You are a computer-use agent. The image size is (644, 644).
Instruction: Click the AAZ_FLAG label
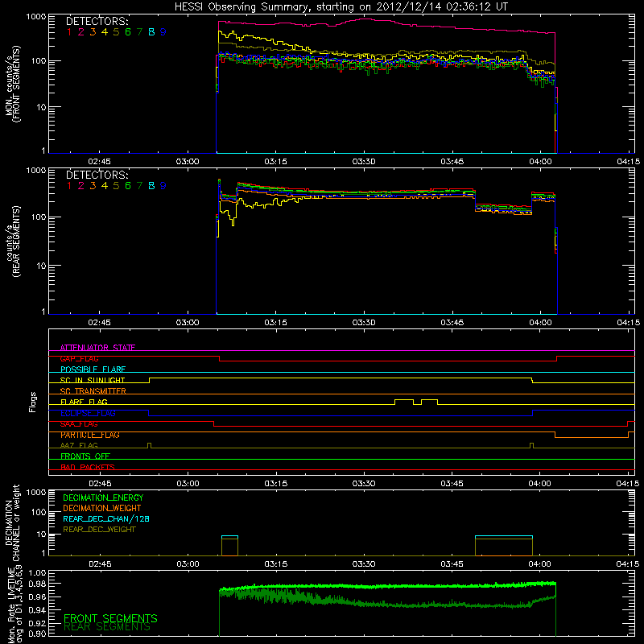(79, 446)
